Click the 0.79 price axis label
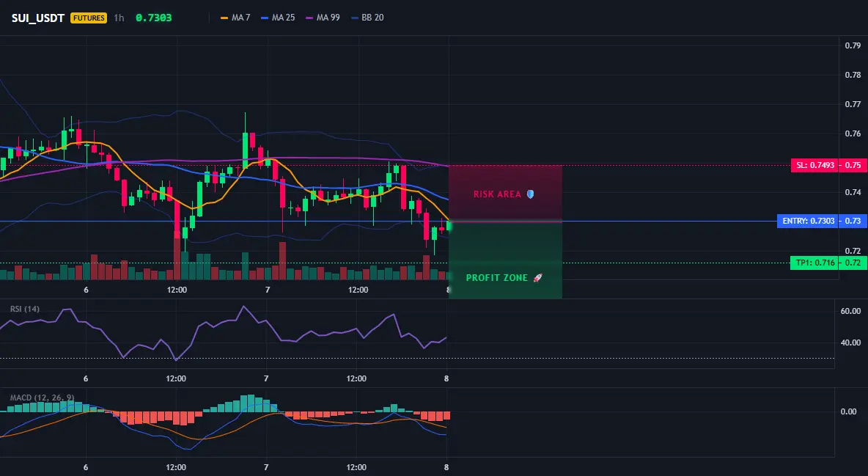Screen dimensions: 868x476 (x=853, y=45)
